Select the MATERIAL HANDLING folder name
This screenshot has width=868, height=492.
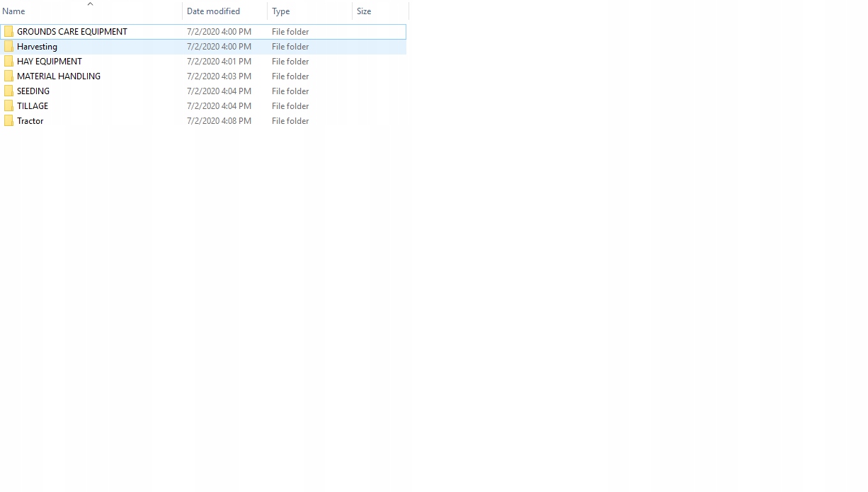(x=59, y=76)
